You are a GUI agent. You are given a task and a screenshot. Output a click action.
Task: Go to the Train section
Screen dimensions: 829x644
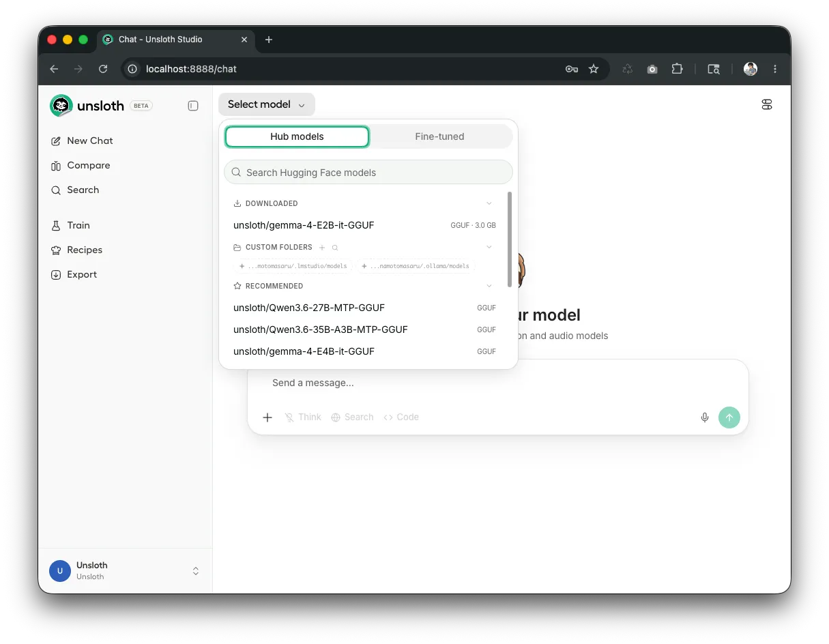pyautogui.click(x=70, y=225)
